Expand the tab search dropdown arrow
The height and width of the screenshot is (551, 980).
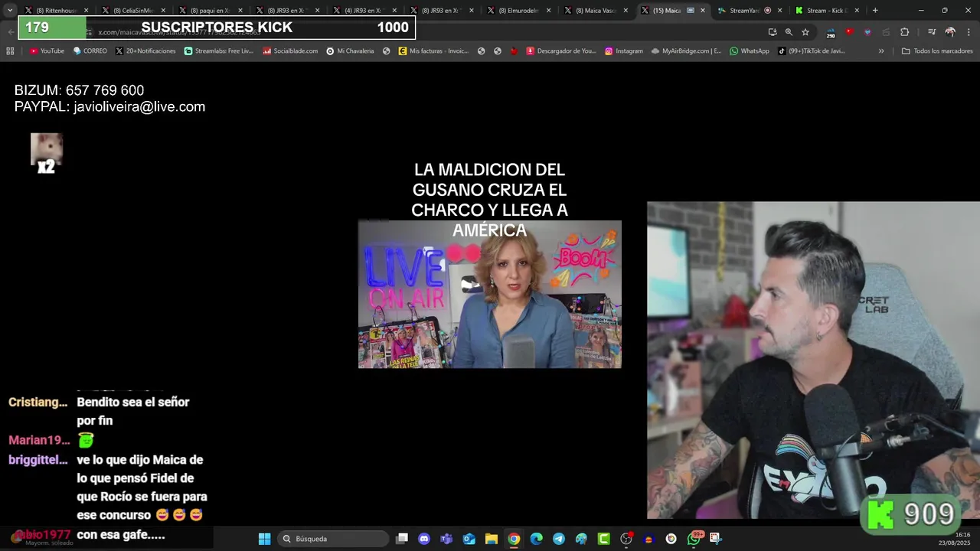(x=10, y=11)
